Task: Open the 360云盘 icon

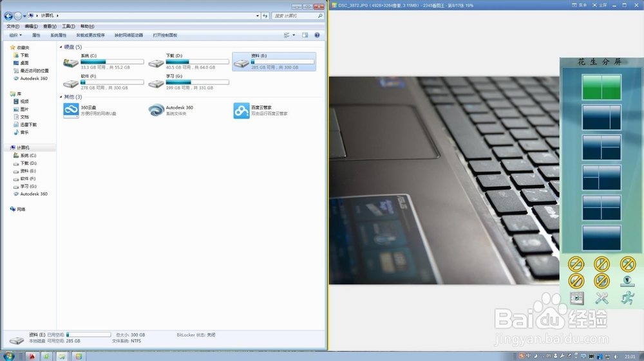Action: coord(71,110)
